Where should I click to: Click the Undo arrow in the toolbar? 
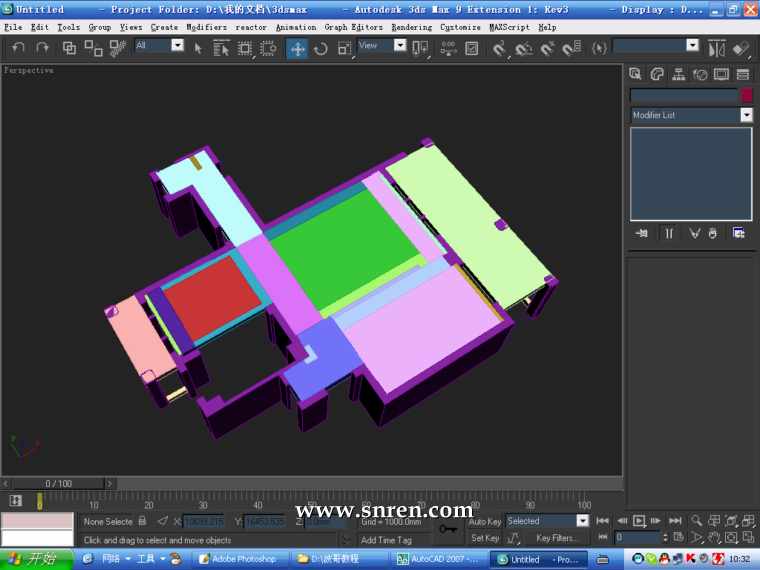click(x=18, y=48)
